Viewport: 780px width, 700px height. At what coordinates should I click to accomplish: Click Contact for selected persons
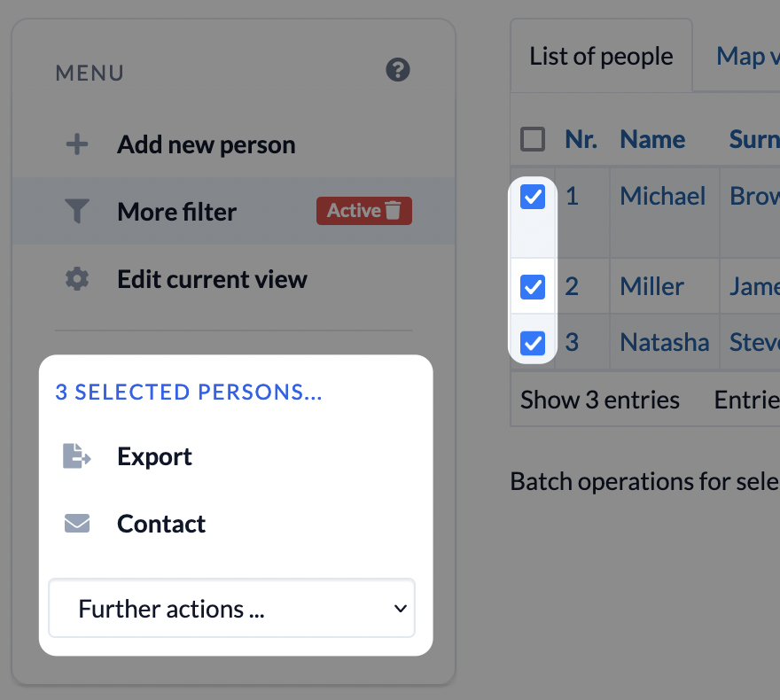pos(161,524)
